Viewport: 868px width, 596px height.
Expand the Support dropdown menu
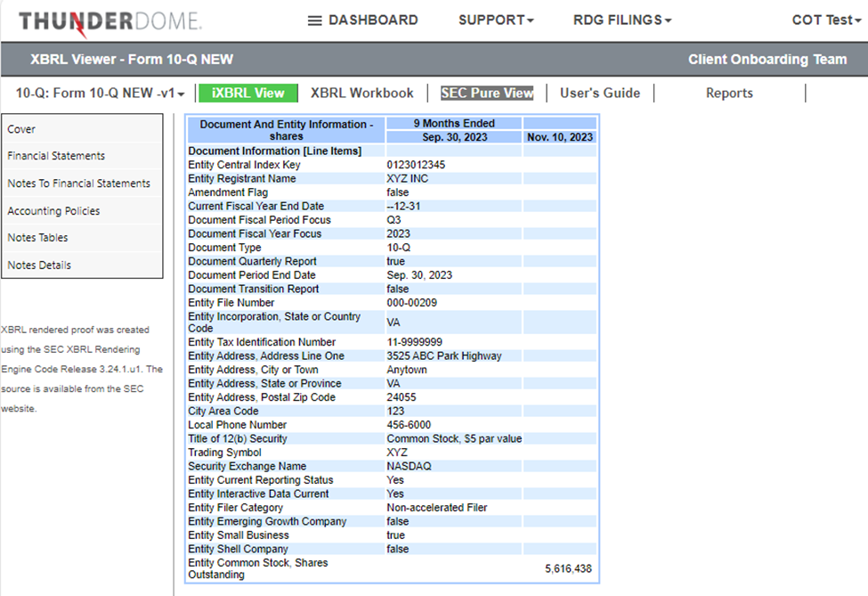(x=496, y=20)
